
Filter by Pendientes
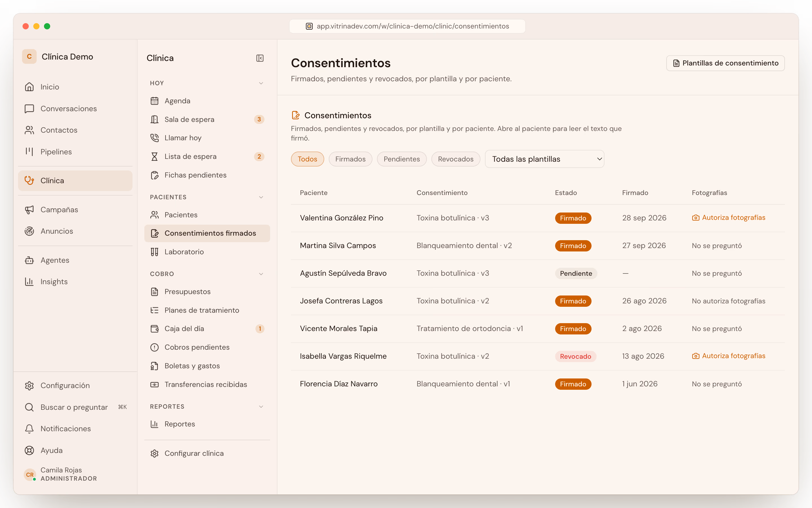[402, 159]
